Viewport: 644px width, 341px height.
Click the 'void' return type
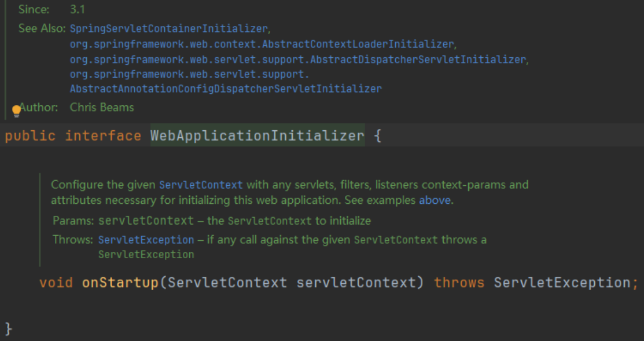(x=56, y=283)
